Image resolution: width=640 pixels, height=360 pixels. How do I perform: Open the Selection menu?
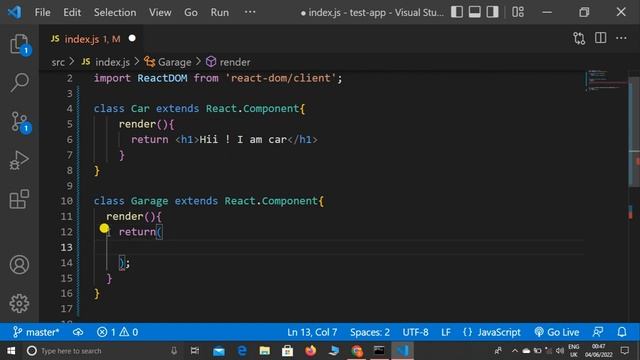(115, 12)
